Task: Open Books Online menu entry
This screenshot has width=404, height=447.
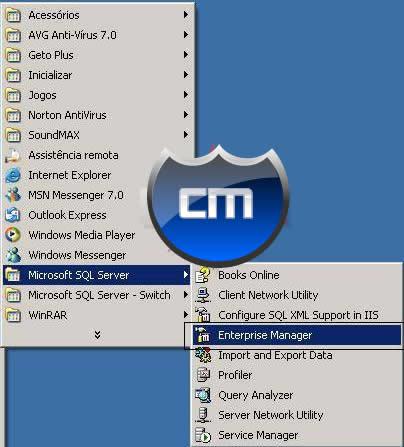Action: pyautogui.click(x=297, y=275)
